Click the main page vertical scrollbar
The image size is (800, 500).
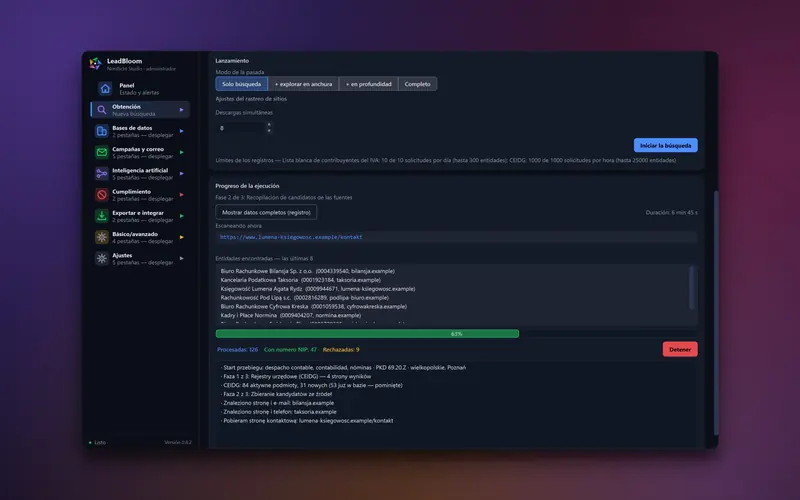[x=715, y=312]
